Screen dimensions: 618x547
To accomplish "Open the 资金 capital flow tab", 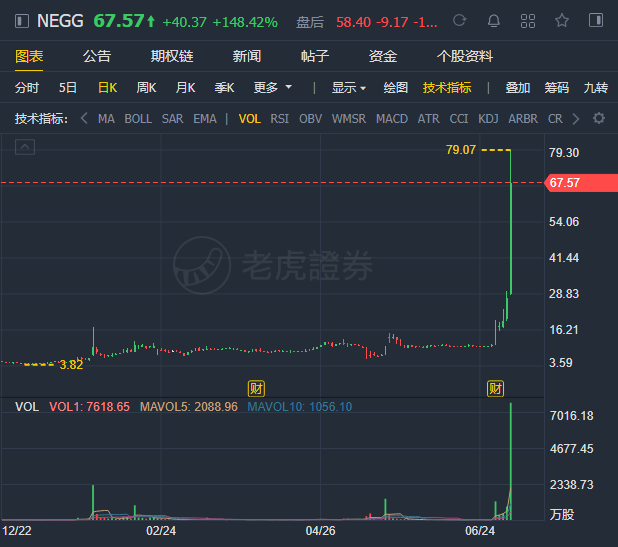I will pos(382,56).
